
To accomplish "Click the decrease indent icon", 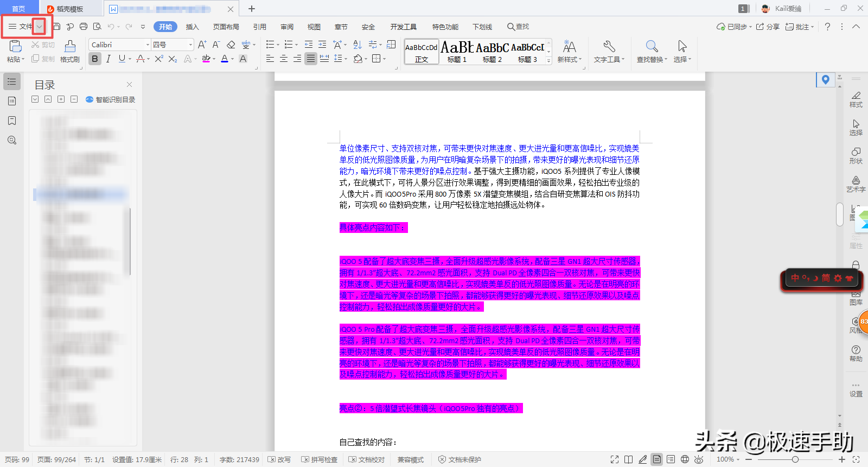I will pyautogui.click(x=309, y=45).
